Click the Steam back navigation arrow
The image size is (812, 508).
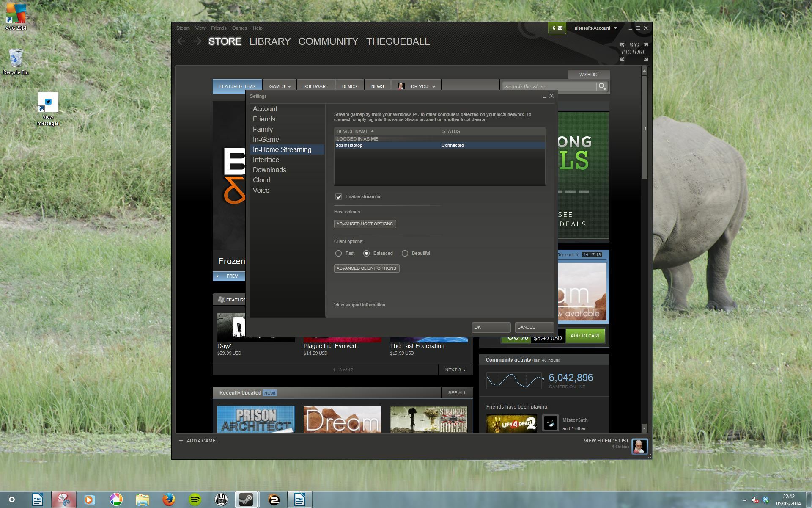pyautogui.click(x=181, y=41)
